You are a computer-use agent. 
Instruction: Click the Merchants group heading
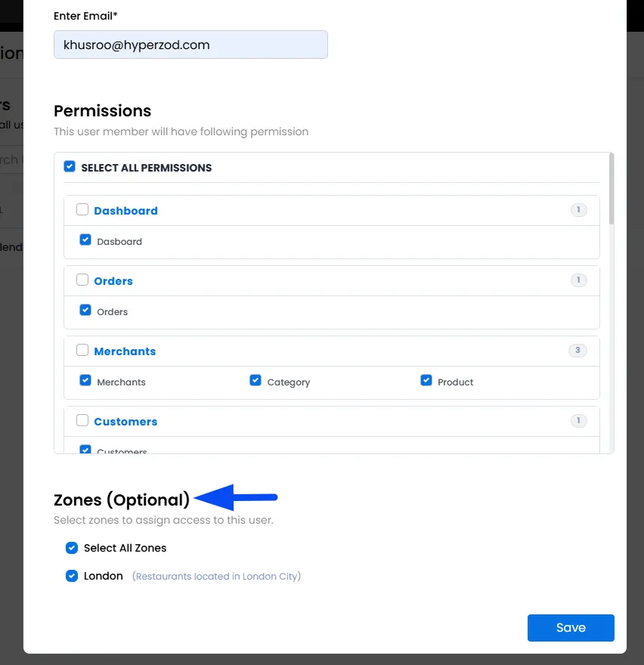(x=125, y=351)
